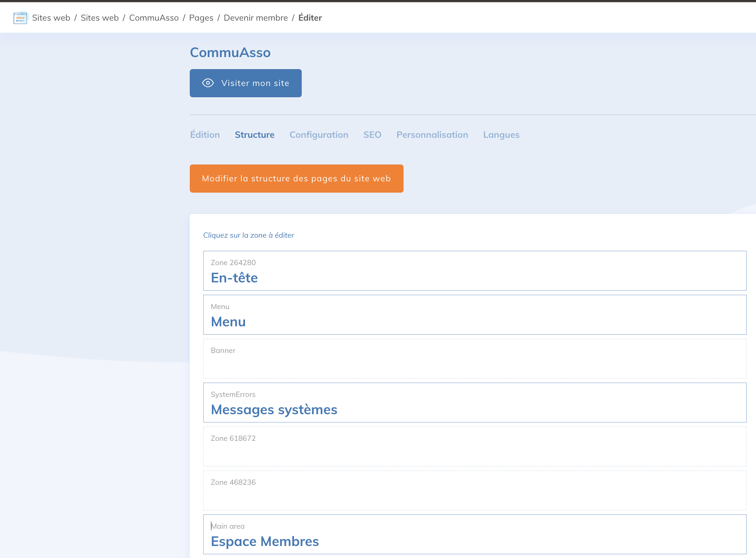Open CommuAsso breadcrumb link
The height and width of the screenshot is (558, 756).
tap(154, 18)
